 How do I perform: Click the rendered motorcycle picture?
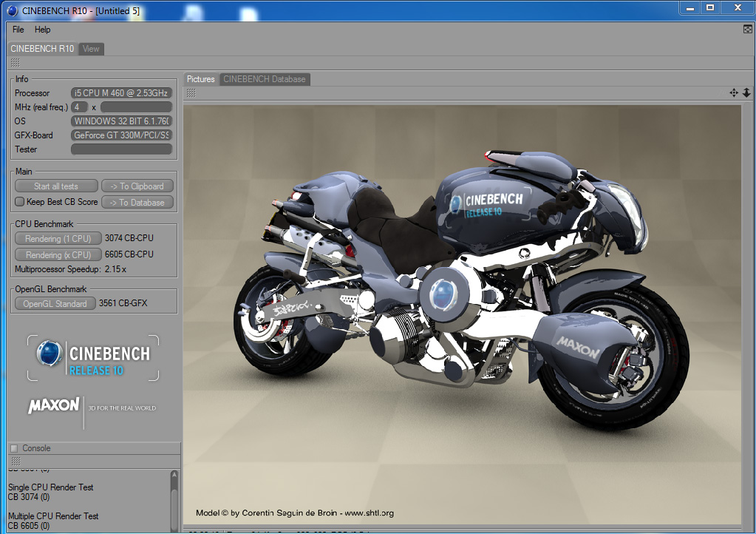tap(462, 314)
